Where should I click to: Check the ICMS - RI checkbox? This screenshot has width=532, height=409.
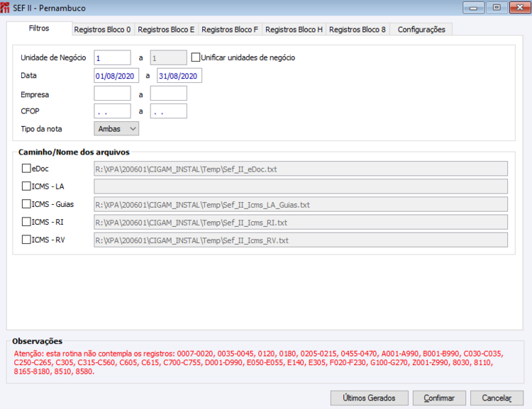pyautogui.click(x=26, y=222)
